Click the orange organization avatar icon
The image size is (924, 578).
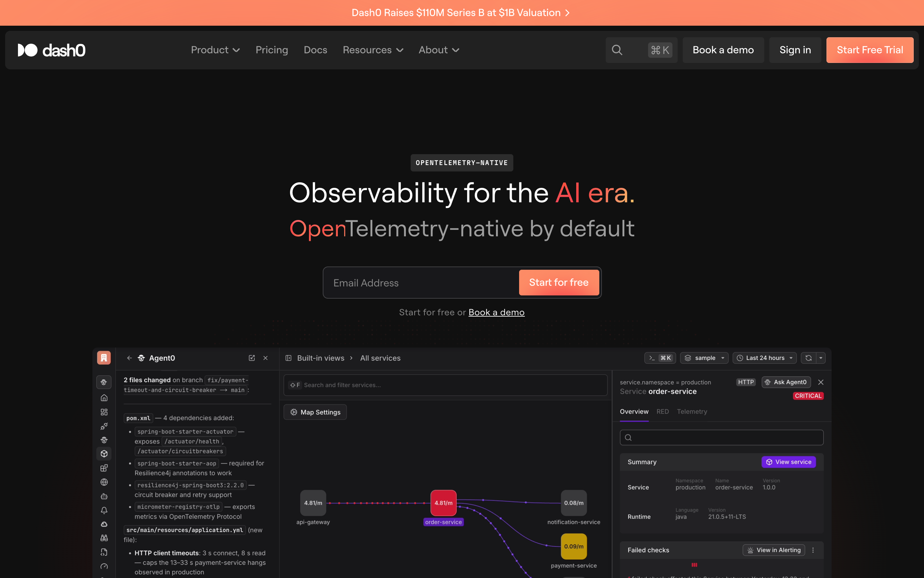[x=104, y=358]
